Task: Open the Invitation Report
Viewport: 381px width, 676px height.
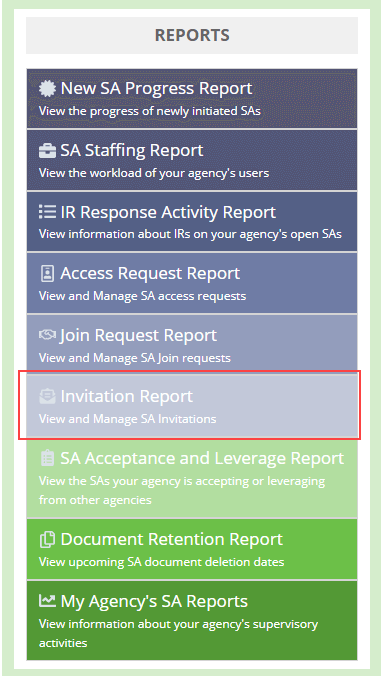Action: click(x=192, y=406)
